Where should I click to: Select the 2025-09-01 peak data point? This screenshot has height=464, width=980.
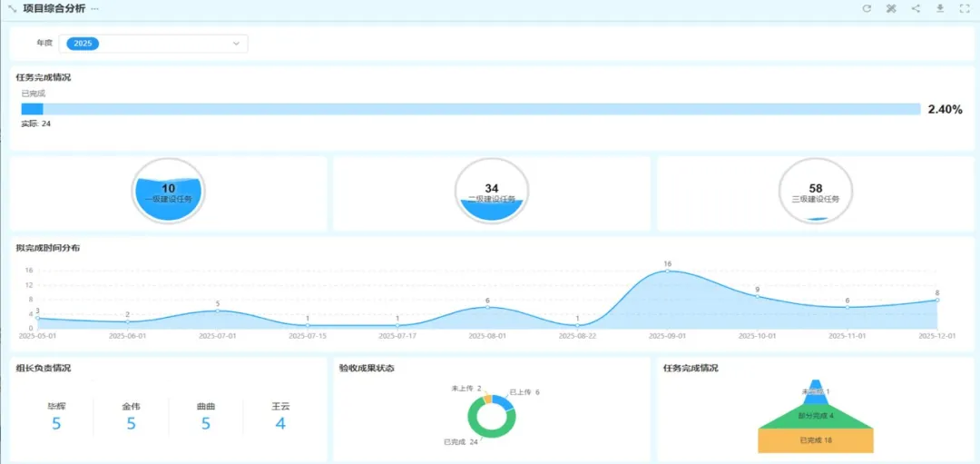[667, 271]
